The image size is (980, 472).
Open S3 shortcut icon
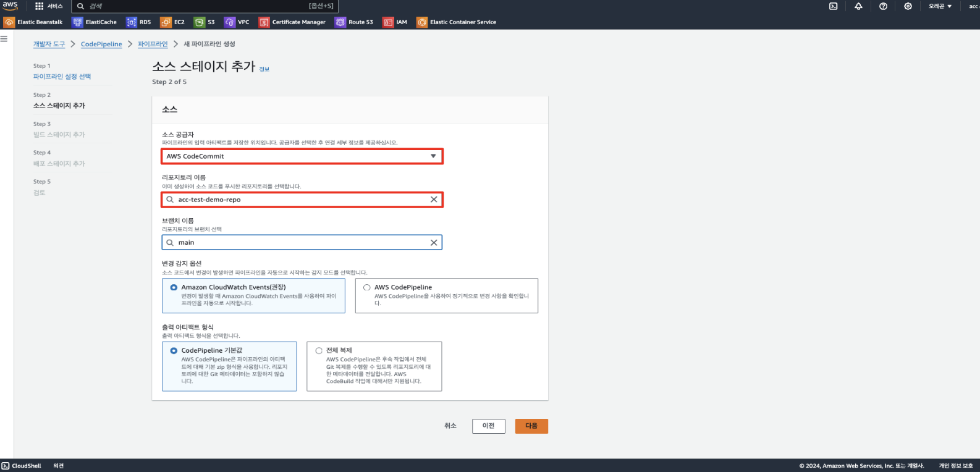pos(199,22)
